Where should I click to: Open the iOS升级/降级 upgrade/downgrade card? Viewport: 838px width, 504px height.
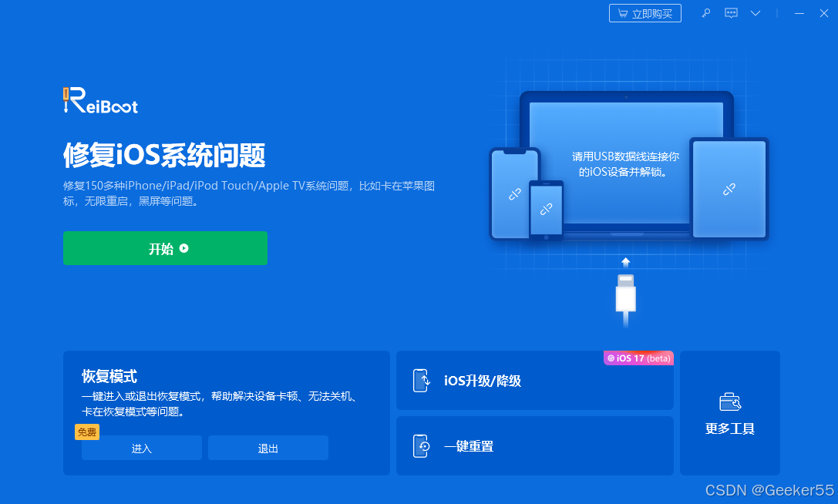pyautogui.click(x=534, y=381)
